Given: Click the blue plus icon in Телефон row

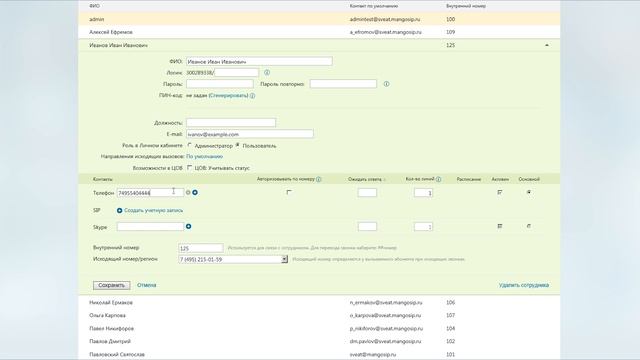Looking at the screenshot, I should coord(195,192).
